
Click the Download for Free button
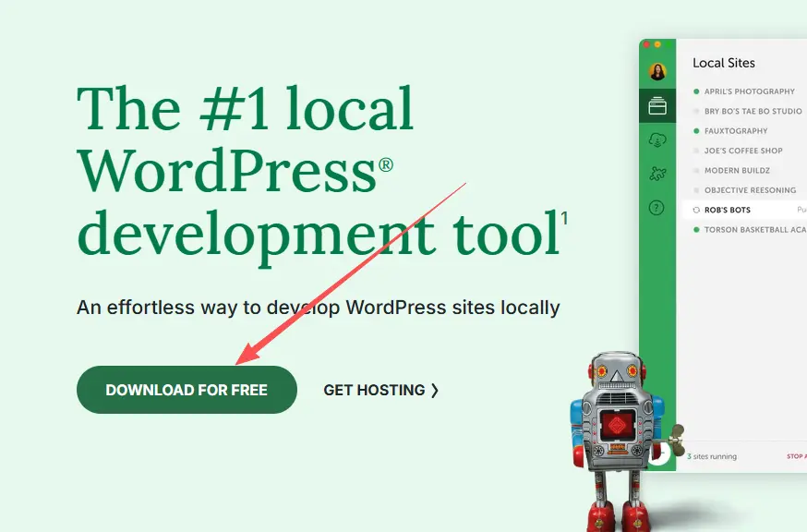pos(187,390)
